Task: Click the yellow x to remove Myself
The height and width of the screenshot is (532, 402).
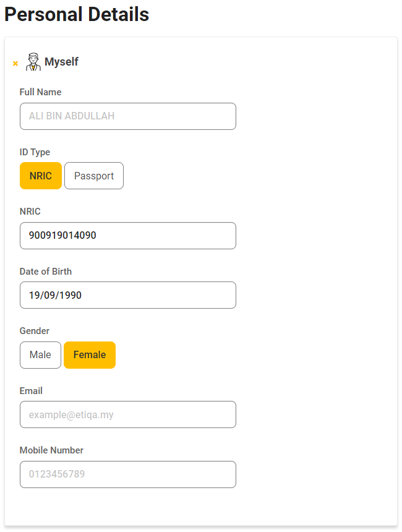Action: pyautogui.click(x=15, y=63)
